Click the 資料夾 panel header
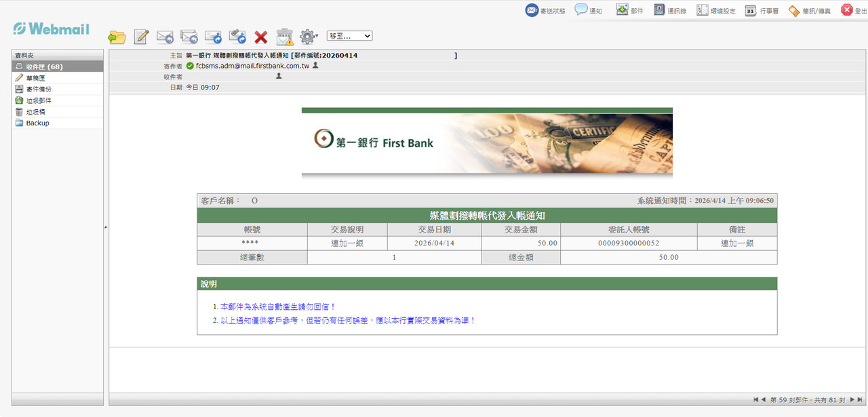This screenshot has width=868, height=417. (58, 55)
